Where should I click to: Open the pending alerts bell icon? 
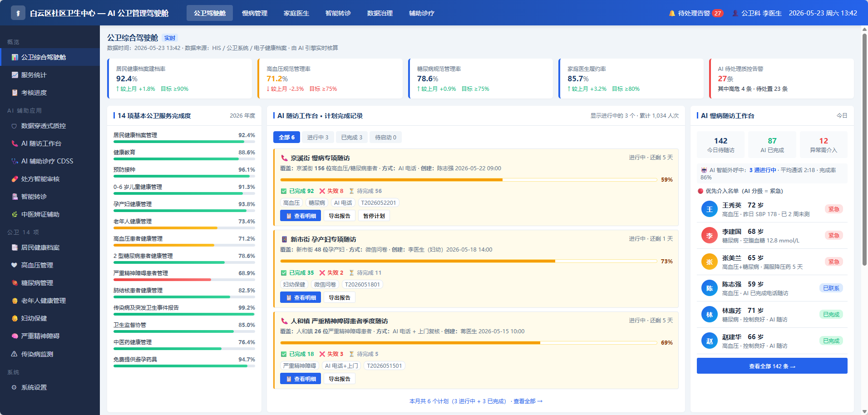[672, 13]
